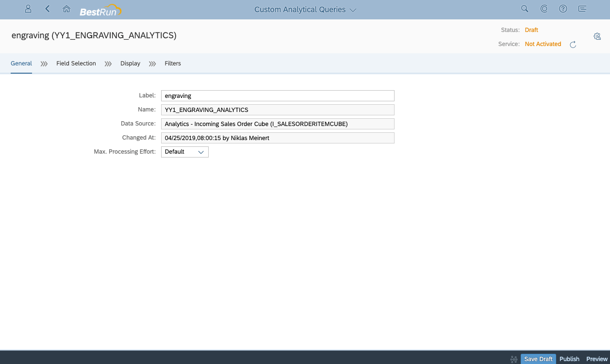
Task: Click the grid icon in the footer bar
Action: pyautogui.click(x=513, y=359)
